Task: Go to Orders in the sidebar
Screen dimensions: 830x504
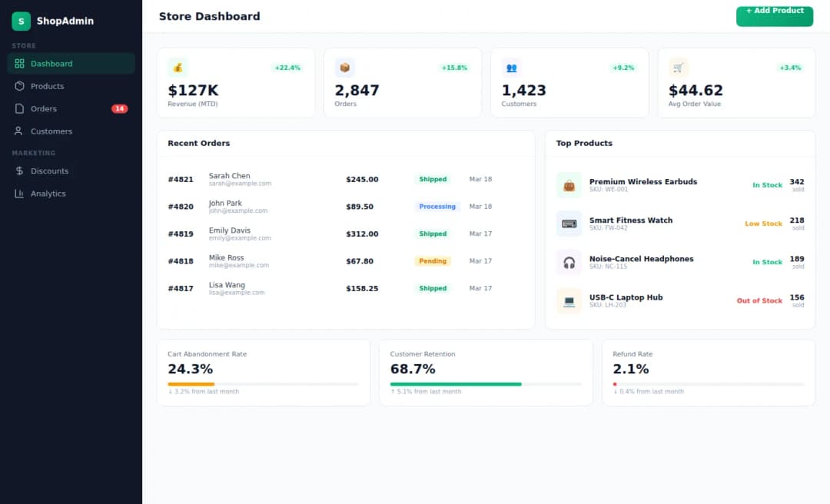Action: tap(44, 109)
